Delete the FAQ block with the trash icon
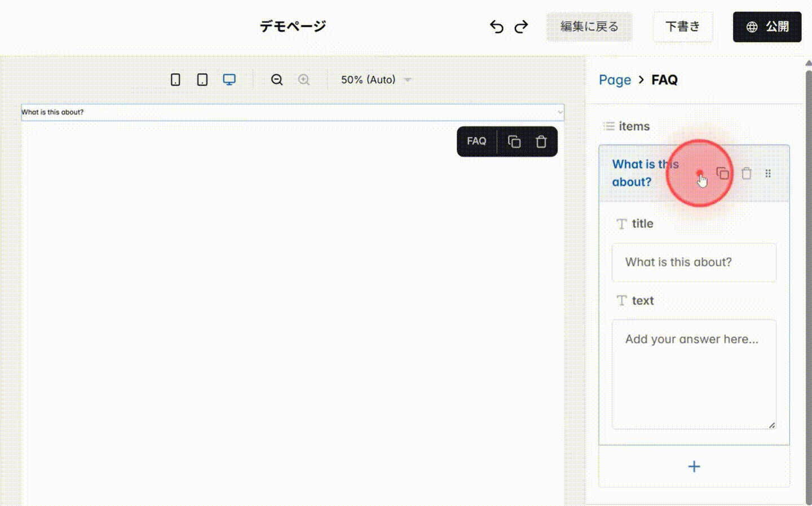The width and height of the screenshot is (812, 506). point(541,141)
